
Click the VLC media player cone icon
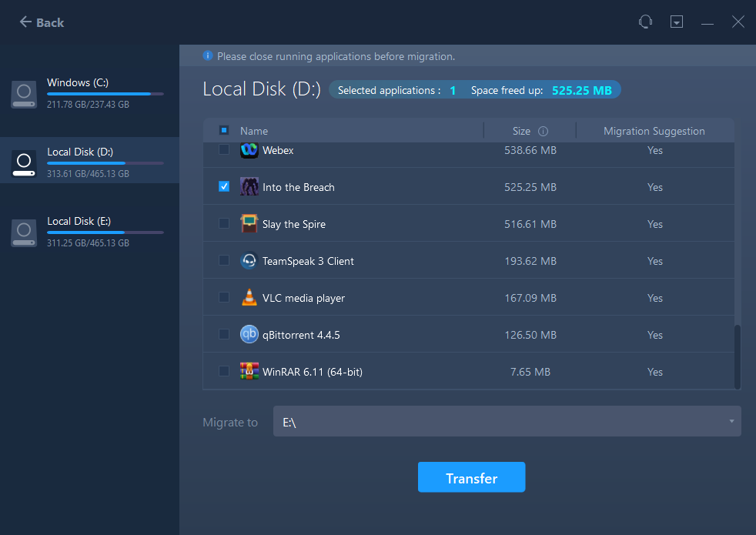249,297
